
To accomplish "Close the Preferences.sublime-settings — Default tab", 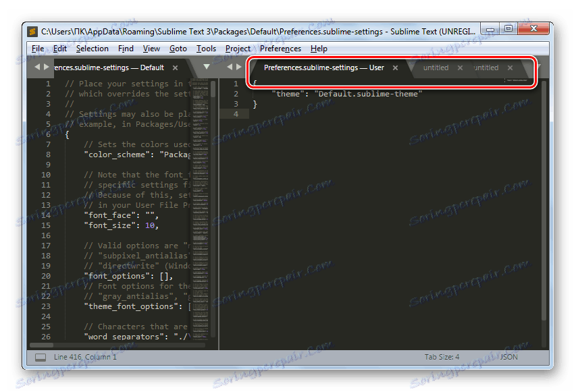I will coord(174,67).
